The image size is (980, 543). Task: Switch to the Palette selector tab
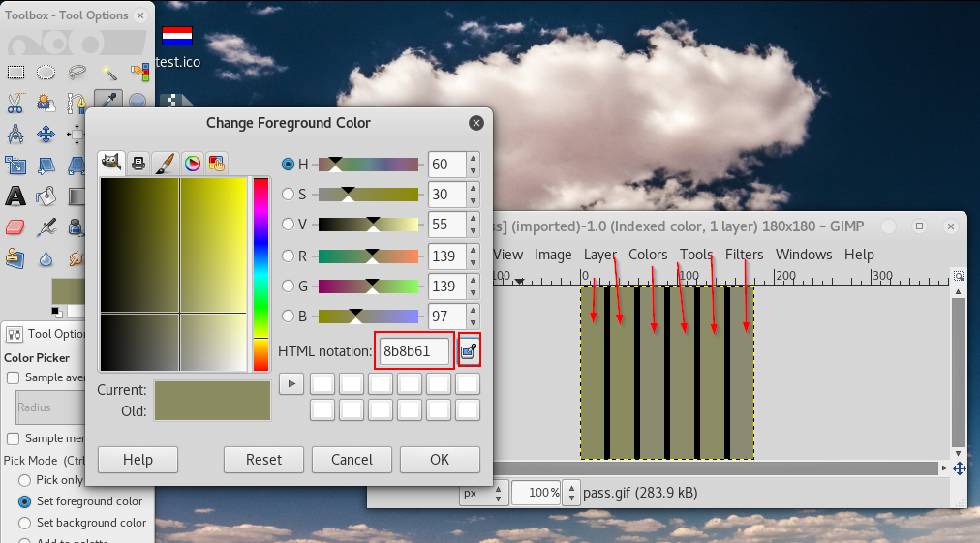coord(216,164)
